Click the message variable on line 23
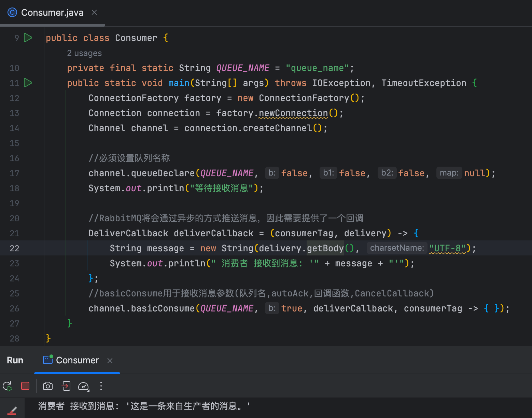The image size is (532, 418). tap(353, 263)
